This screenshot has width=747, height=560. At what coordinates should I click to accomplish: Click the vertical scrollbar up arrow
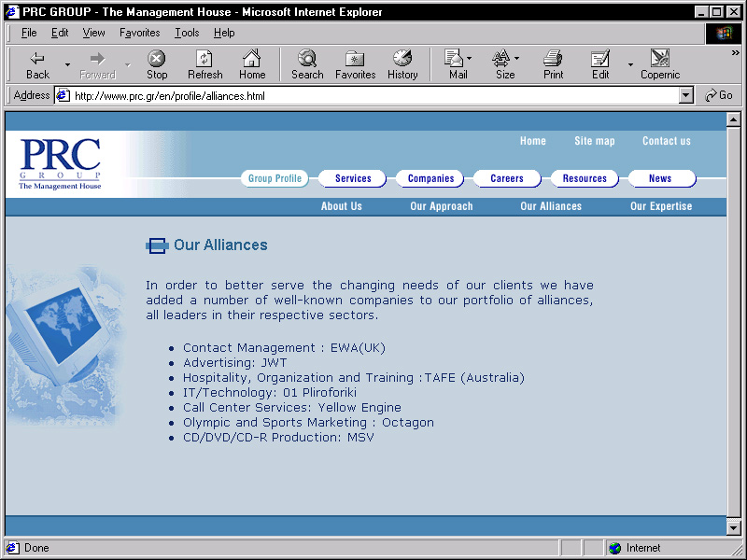(x=734, y=119)
